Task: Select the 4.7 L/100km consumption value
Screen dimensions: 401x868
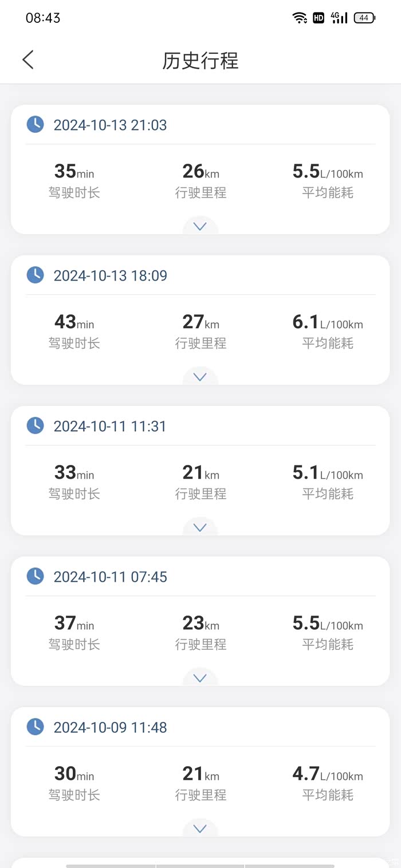Action: click(x=327, y=774)
